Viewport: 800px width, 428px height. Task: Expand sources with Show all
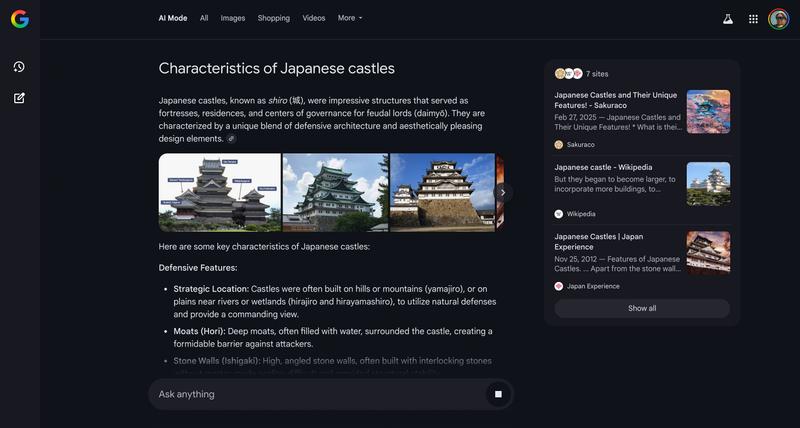(642, 308)
